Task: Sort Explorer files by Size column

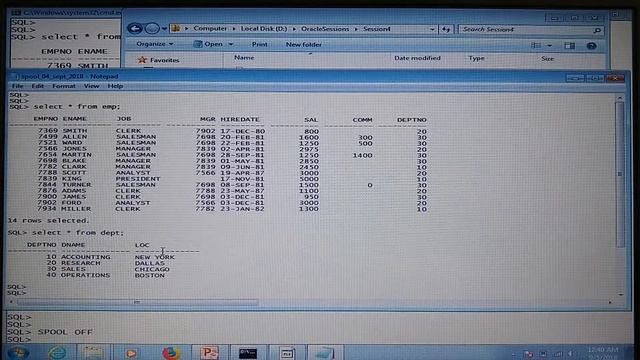Action: (547, 59)
